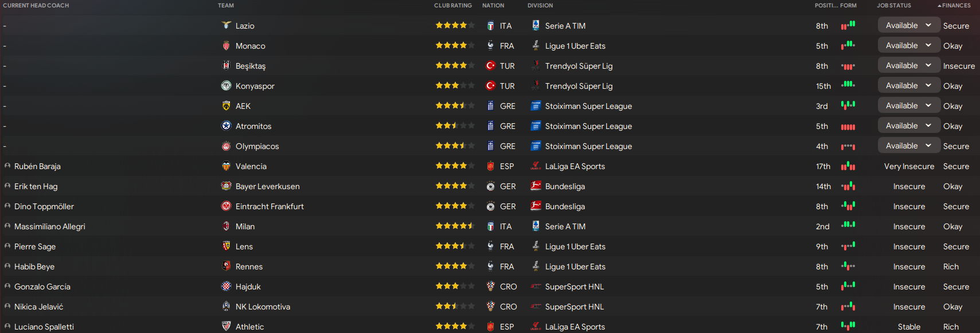Click the Stoiximan Super League link for Atromitos
Image resolution: width=980 pixels, height=333 pixels.
click(588, 126)
